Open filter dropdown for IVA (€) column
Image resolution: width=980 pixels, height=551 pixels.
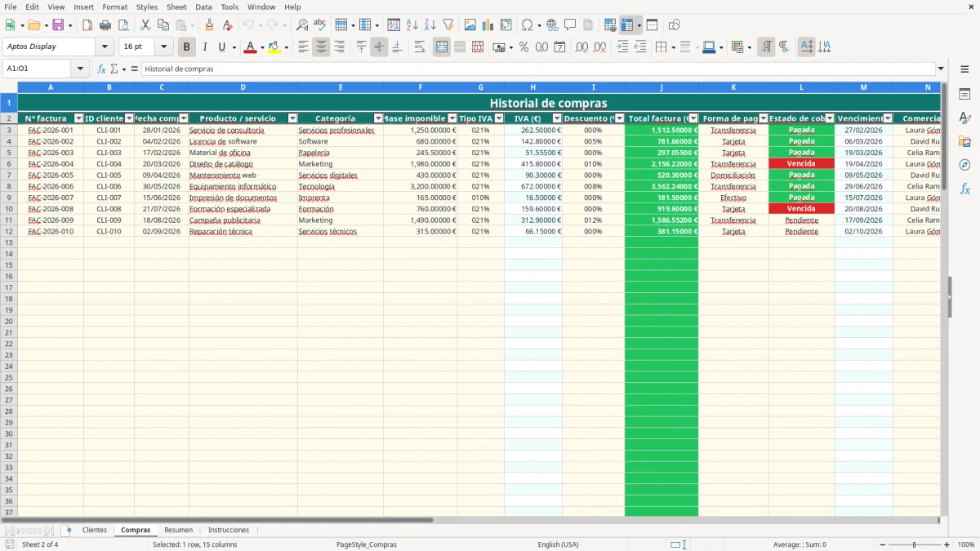557,118
